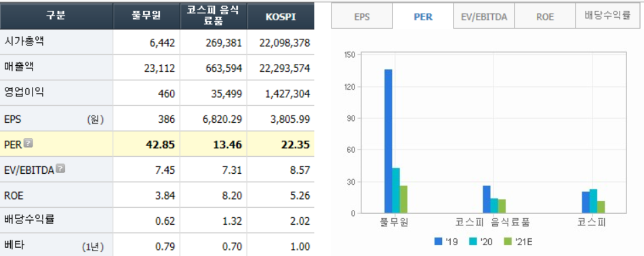Screen dimensions: 644x256
Task: Toggle the '21E legend swatch
Action: [508, 242]
